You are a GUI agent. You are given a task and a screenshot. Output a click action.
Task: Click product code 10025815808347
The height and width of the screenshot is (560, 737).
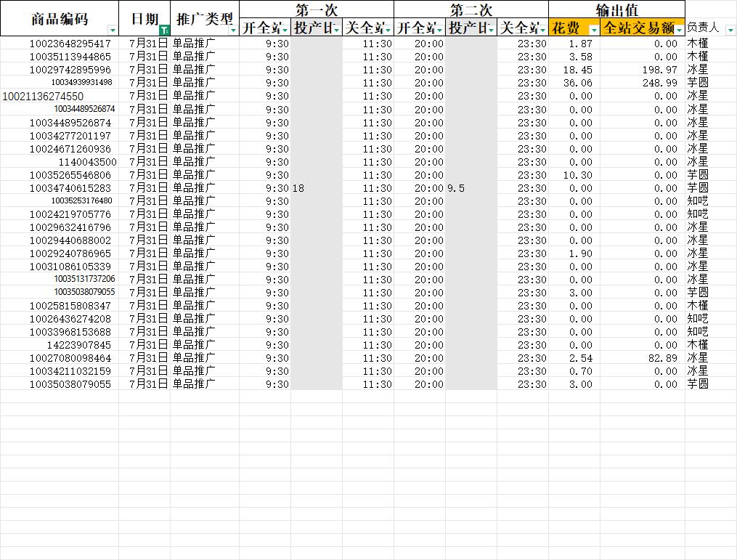coord(70,306)
